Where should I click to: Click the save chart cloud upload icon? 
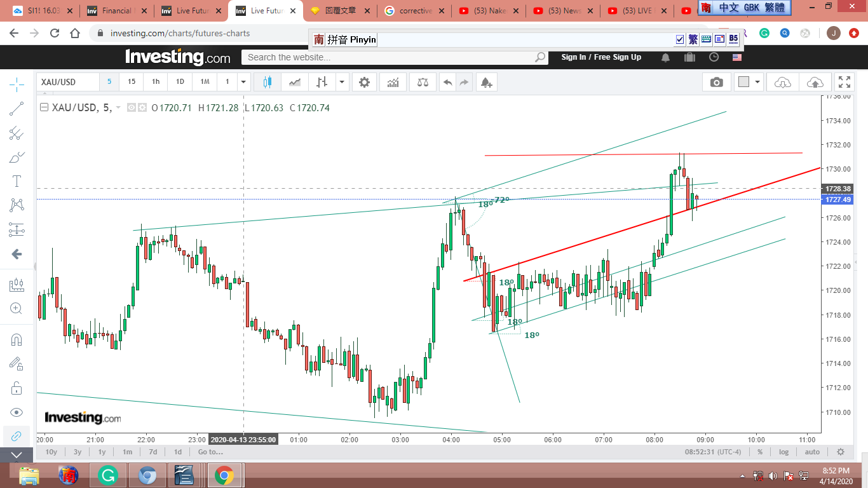point(815,82)
